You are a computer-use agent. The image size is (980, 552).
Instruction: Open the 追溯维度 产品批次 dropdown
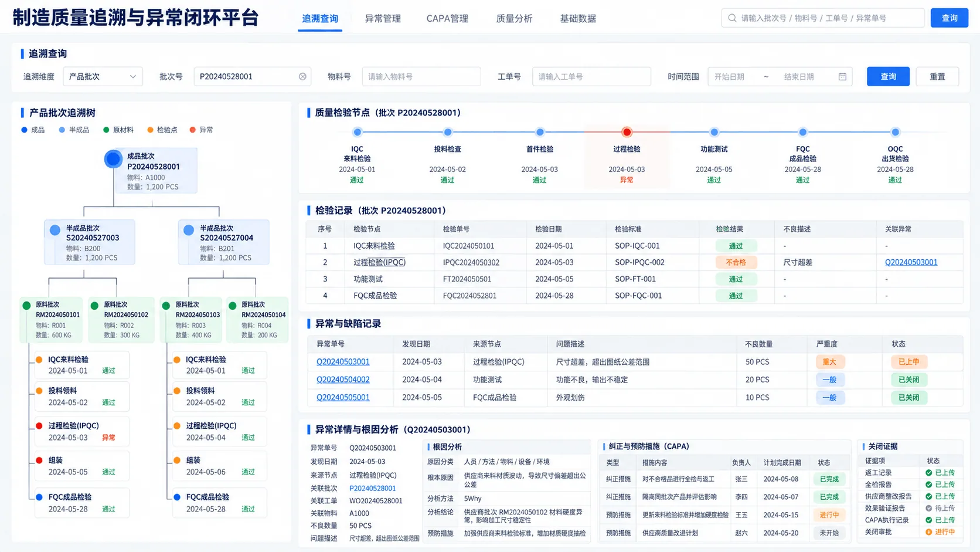103,77
